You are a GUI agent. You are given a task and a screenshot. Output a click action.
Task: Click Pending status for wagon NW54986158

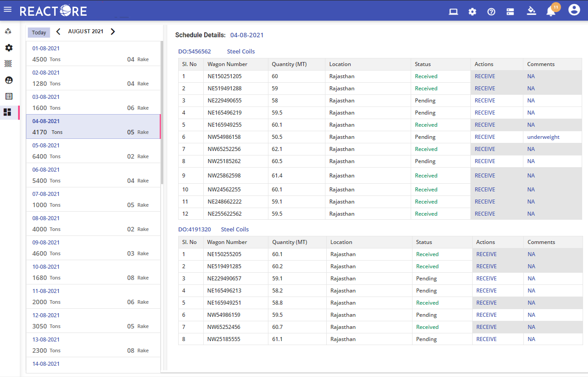click(425, 137)
